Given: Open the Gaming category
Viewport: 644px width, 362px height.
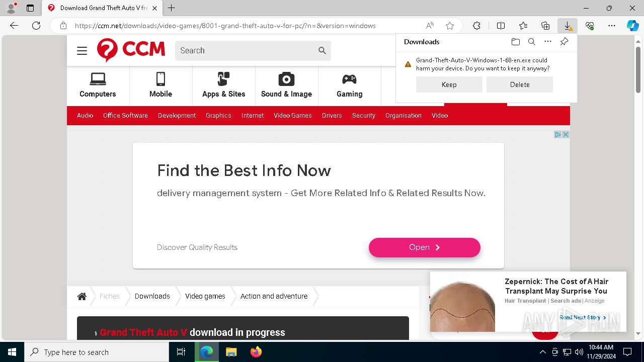Looking at the screenshot, I should pos(349,85).
